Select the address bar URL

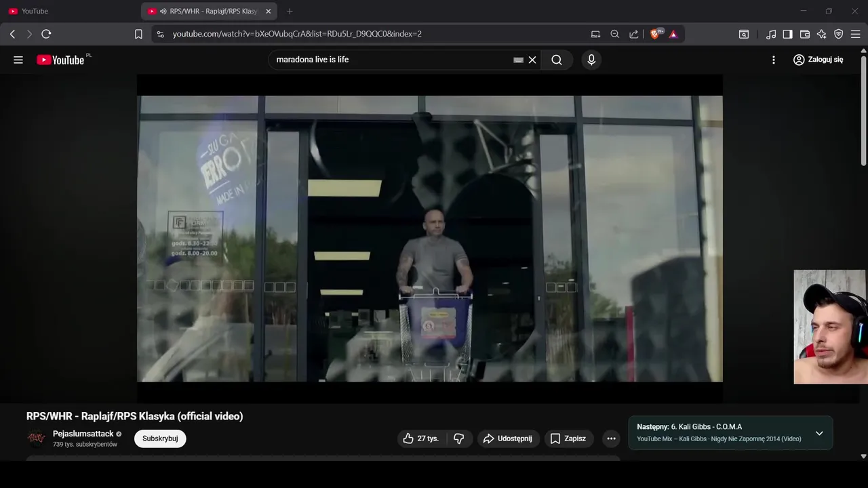(x=297, y=34)
